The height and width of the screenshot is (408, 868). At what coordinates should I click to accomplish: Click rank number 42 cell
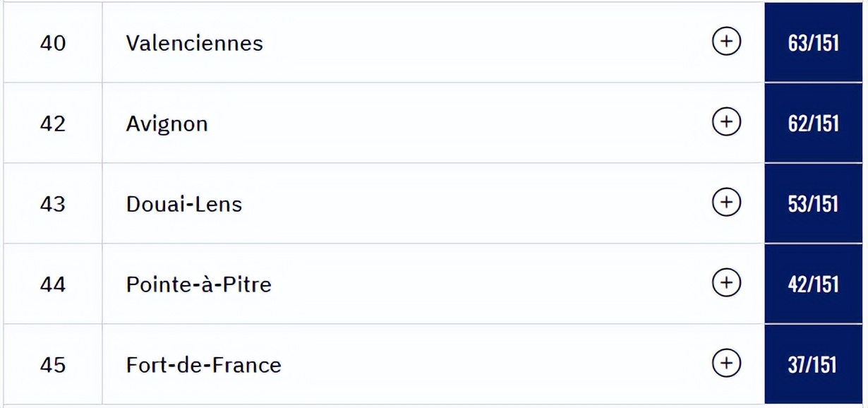(53, 124)
